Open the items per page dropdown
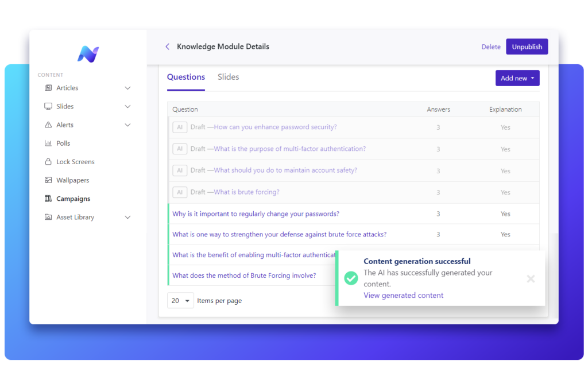The image size is (588, 365). tap(180, 300)
